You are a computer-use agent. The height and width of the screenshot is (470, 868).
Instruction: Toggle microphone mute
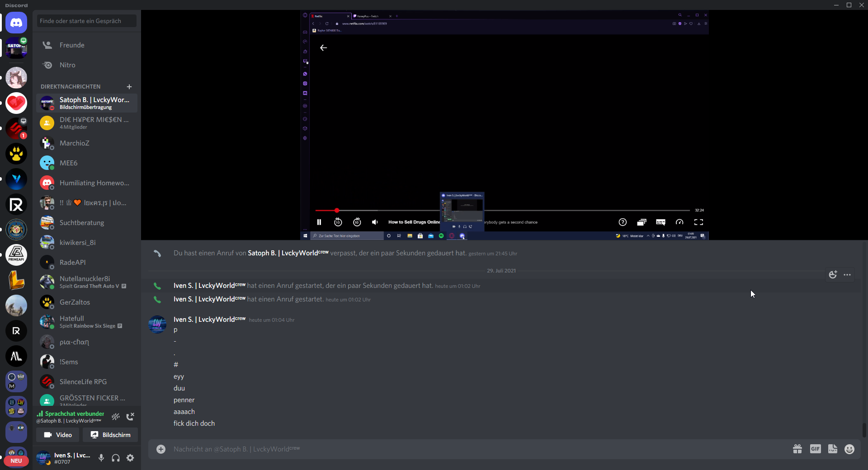coord(101,458)
